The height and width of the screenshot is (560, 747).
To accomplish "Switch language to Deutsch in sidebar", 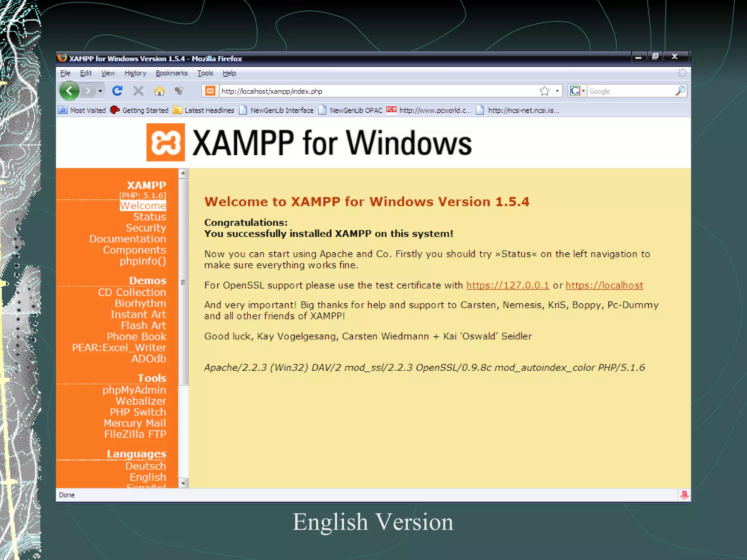I will (146, 466).
